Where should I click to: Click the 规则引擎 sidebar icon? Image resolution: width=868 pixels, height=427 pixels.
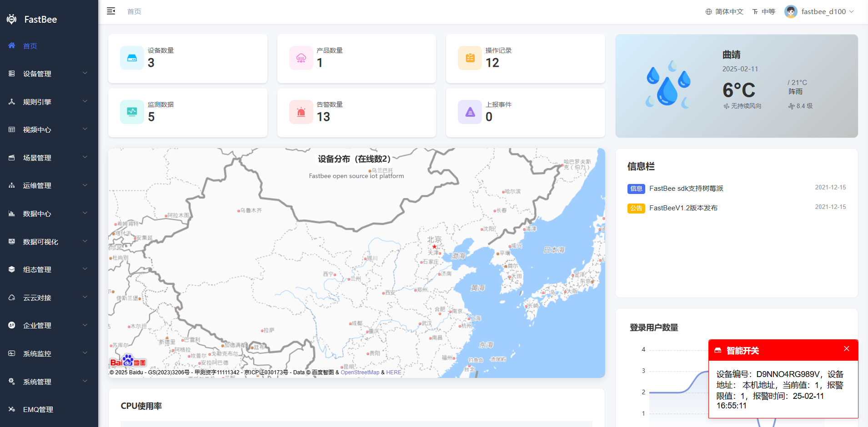[x=12, y=102]
